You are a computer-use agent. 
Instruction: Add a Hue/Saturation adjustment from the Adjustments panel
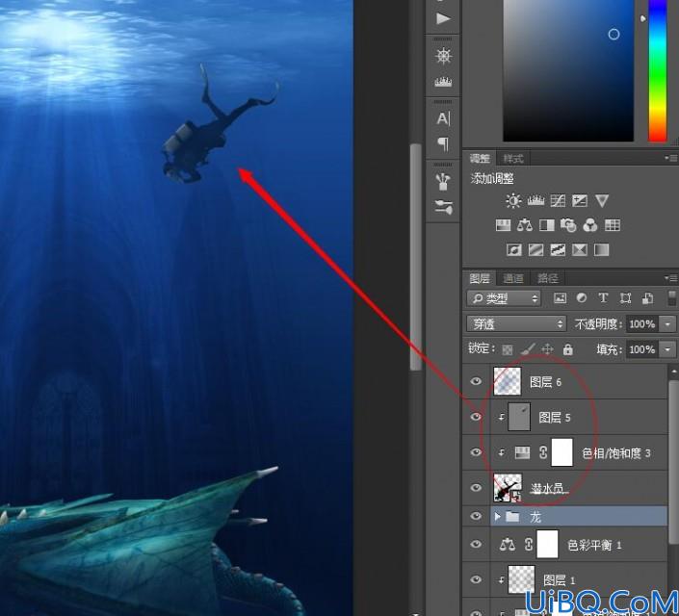pos(503,225)
